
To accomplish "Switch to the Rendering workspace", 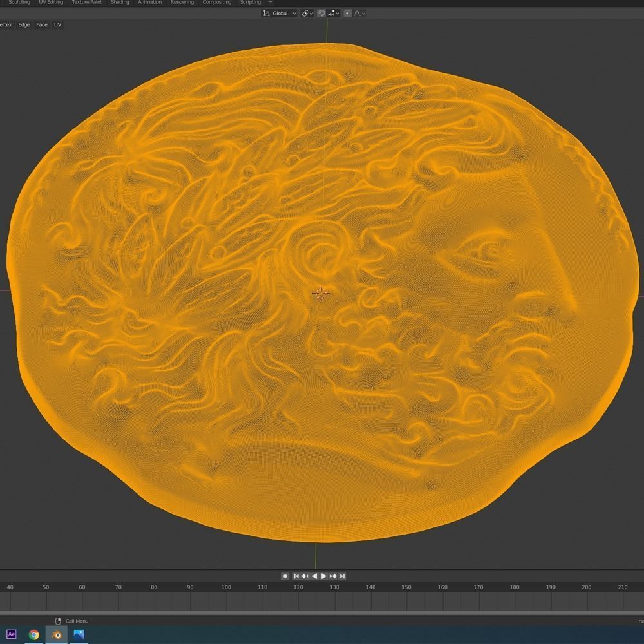I will pyautogui.click(x=182, y=3).
